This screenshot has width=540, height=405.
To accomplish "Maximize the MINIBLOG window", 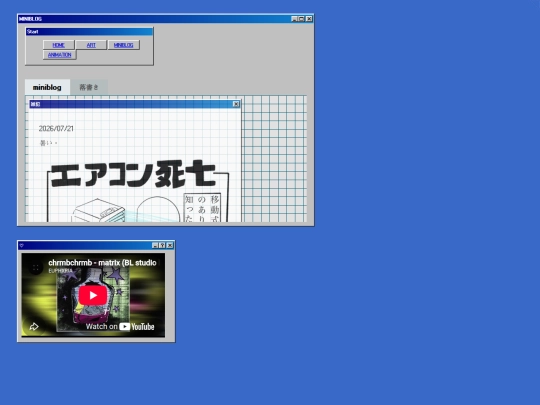I will click(301, 19).
